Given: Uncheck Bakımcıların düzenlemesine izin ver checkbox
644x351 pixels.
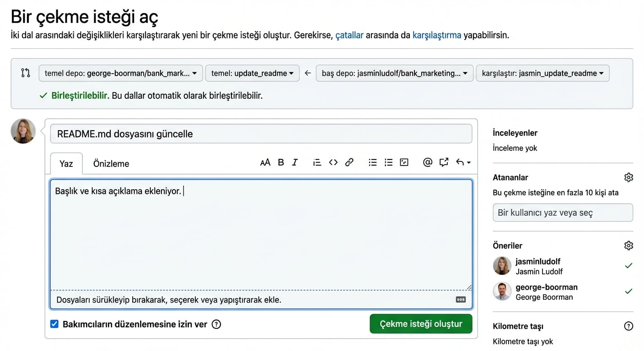Looking at the screenshot, I should (x=54, y=324).
